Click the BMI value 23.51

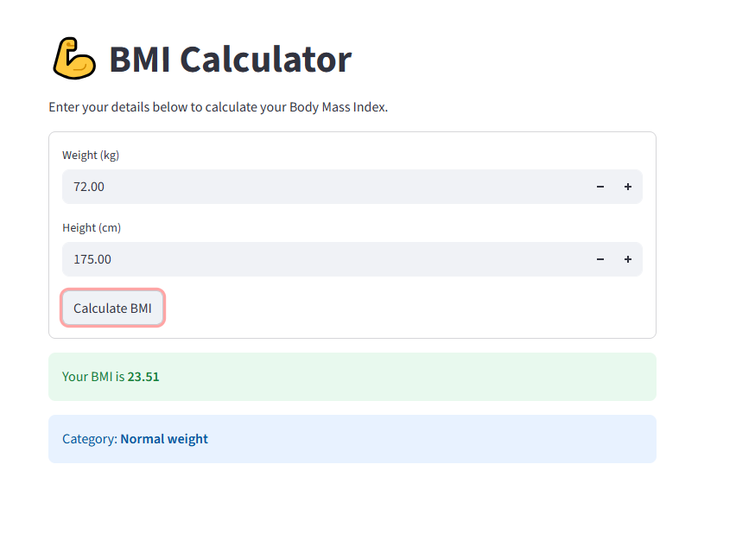[145, 376]
